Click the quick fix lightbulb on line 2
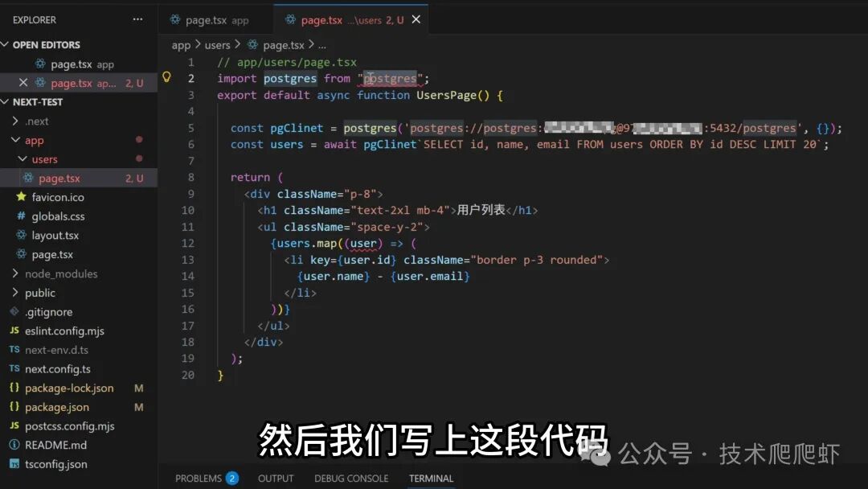This screenshot has height=489, width=868. [x=167, y=77]
